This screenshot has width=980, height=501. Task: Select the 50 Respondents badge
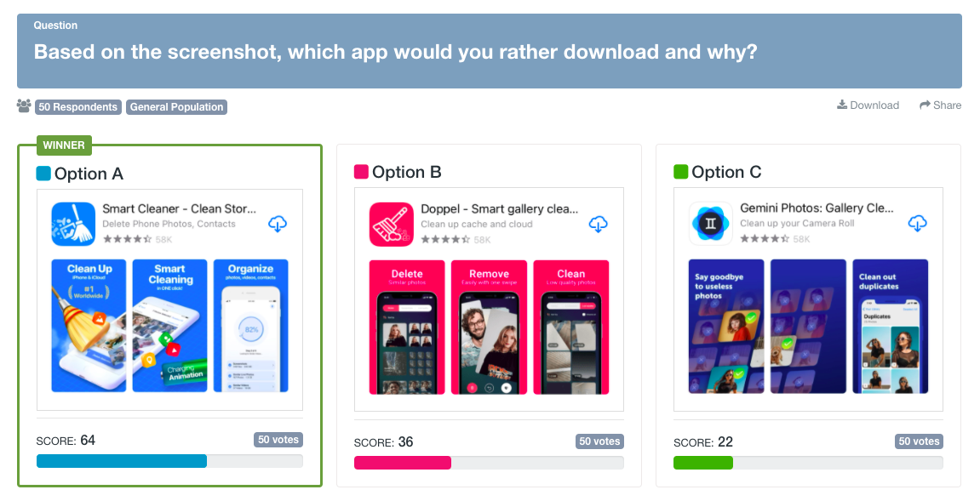[x=78, y=107]
